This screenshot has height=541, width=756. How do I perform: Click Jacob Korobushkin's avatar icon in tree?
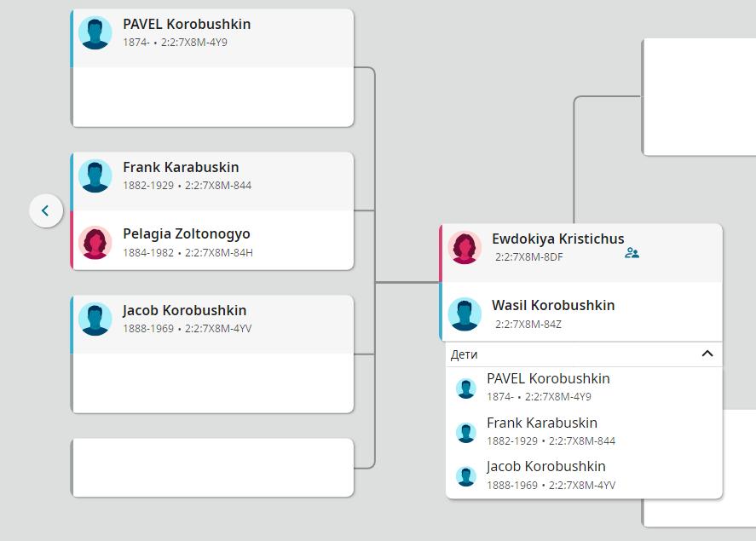[95, 319]
